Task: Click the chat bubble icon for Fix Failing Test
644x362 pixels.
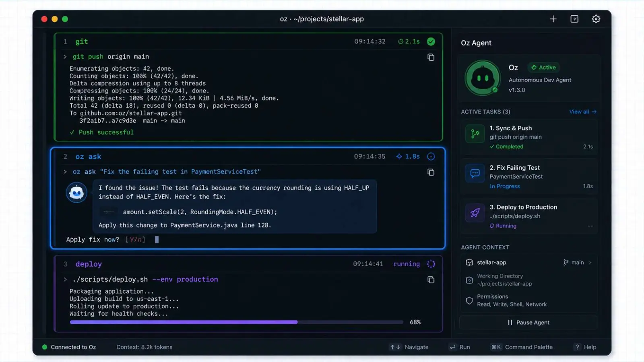Action: click(x=475, y=173)
